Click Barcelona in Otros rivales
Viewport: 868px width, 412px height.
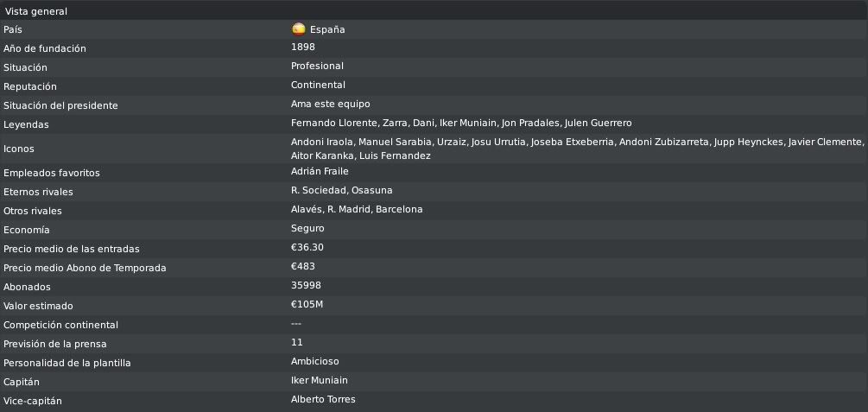pyautogui.click(x=399, y=209)
